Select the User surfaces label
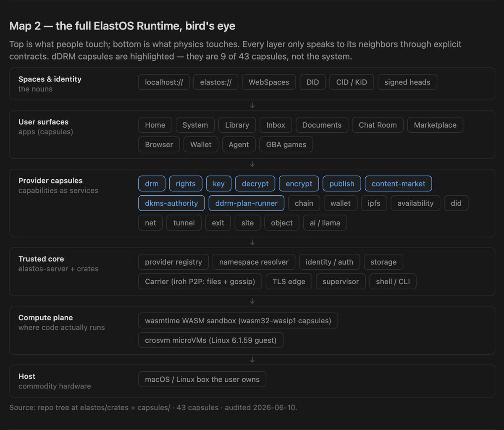The width and height of the screenshot is (504, 430). (43, 122)
